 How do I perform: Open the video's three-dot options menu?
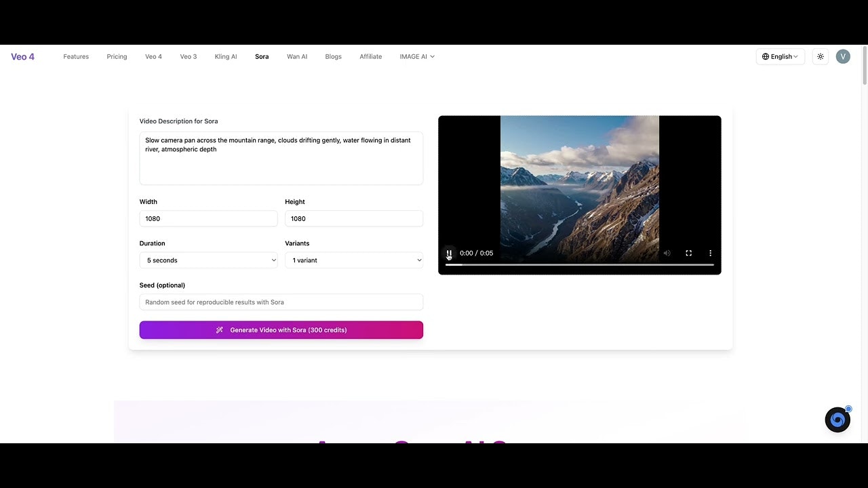[710, 253]
